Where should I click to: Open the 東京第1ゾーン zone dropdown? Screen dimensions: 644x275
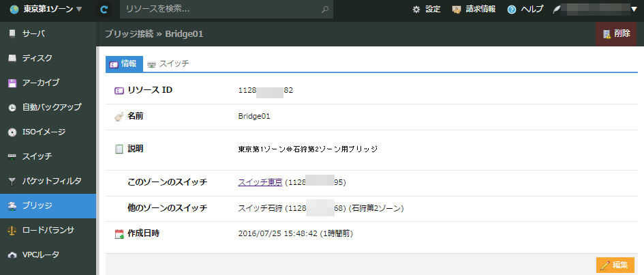(46, 10)
